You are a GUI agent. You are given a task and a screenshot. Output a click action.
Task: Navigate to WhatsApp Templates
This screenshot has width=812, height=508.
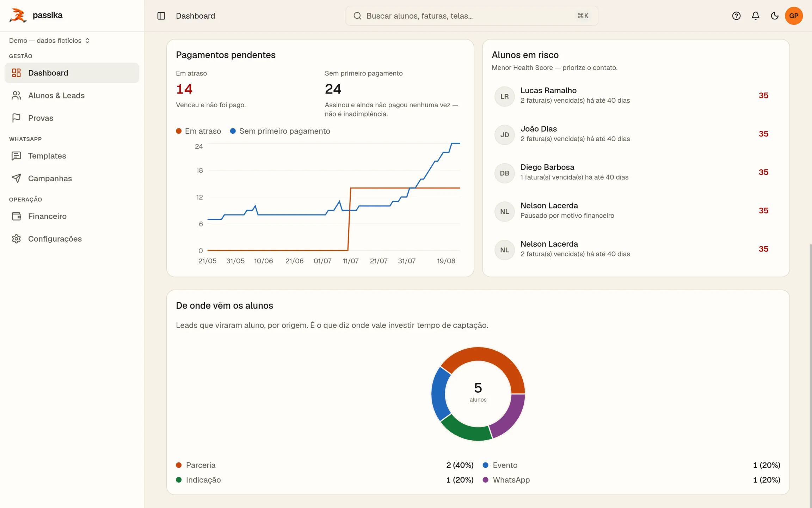click(x=72, y=156)
